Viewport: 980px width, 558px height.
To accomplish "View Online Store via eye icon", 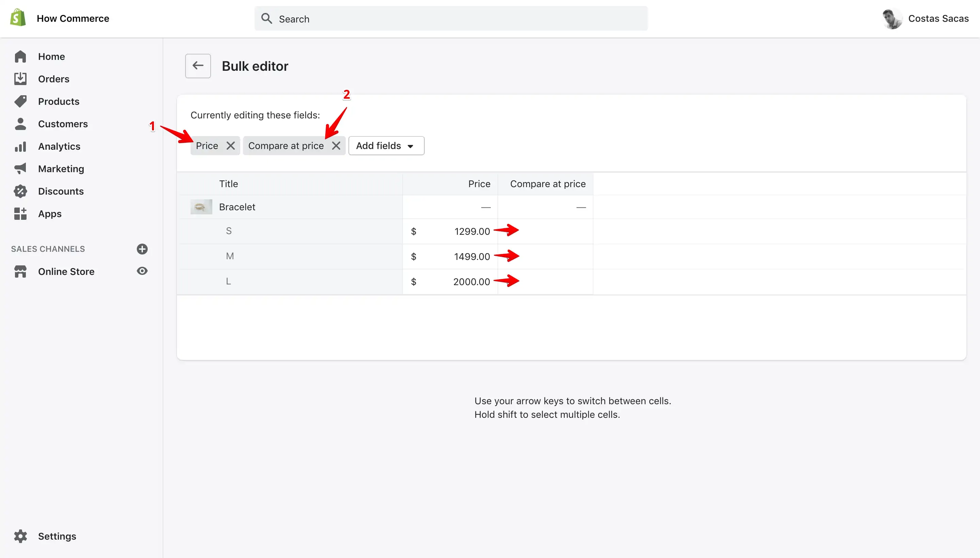I will [x=142, y=271].
